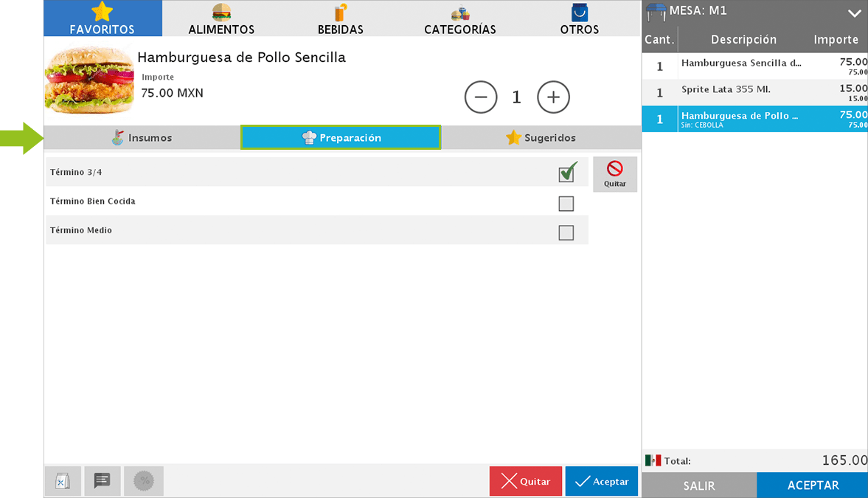Open the Bebidas drink category
The height and width of the screenshot is (498, 868).
pyautogui.click(x=340, y=18)
